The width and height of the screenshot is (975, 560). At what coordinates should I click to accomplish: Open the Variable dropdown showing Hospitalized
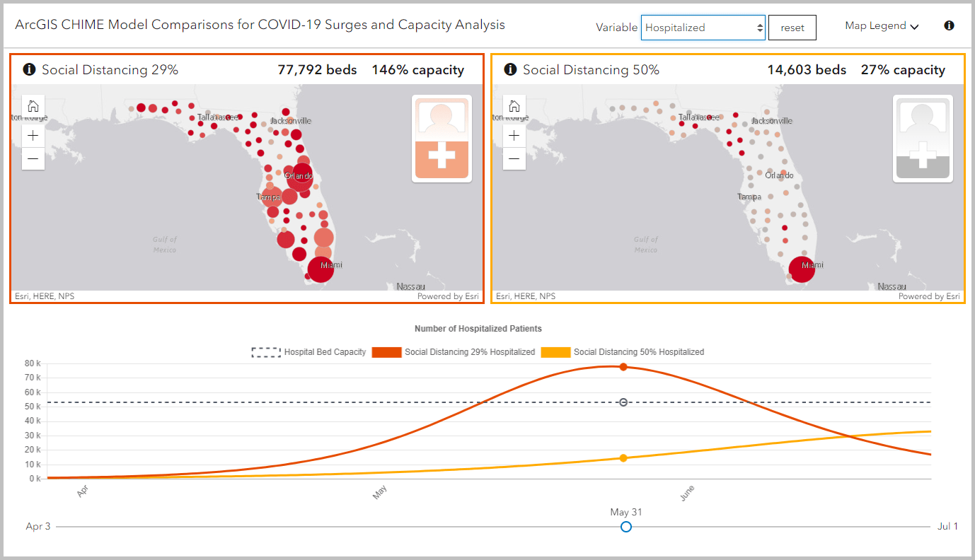(x=697, y=27)
